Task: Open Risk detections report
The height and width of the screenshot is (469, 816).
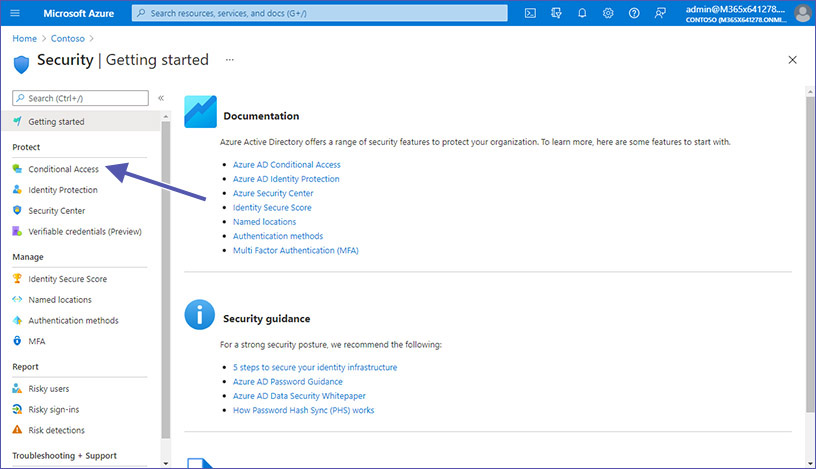Action: (x=56, y=430)
